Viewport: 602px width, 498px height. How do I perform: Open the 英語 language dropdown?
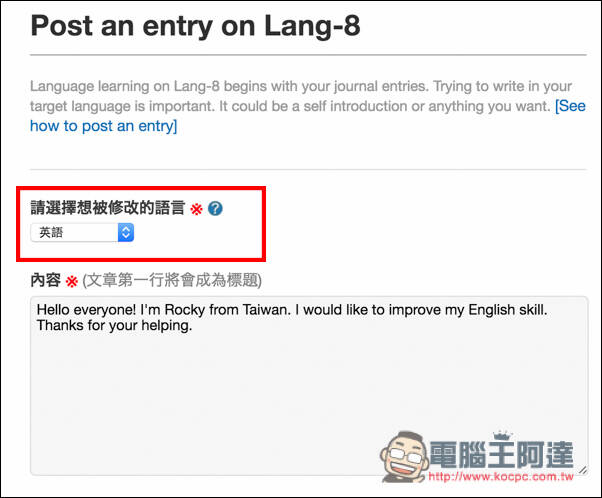[x=82, y=232]
